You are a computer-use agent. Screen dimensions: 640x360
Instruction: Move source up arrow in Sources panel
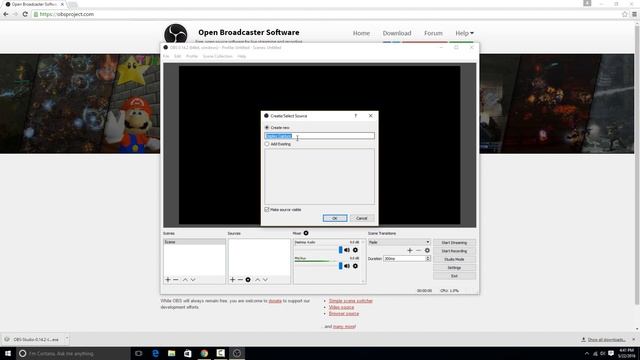point(258,280)
